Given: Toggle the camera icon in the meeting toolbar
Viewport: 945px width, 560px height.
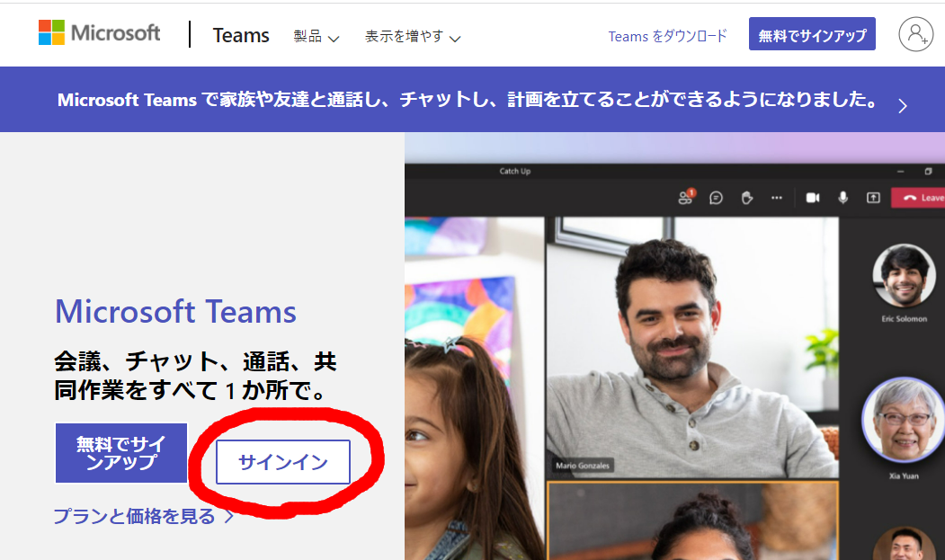Looking at the screenshot, I should (813, 198).
